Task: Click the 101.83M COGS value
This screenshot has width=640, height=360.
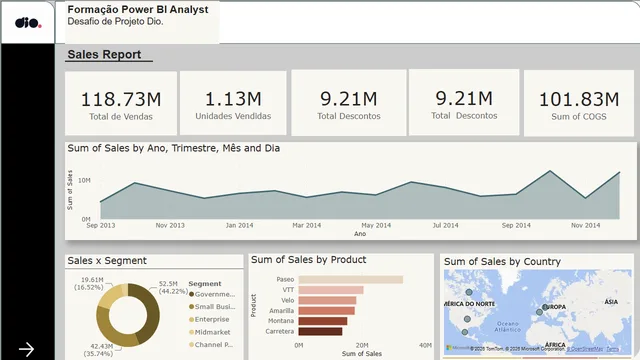Action: point(579,100)
